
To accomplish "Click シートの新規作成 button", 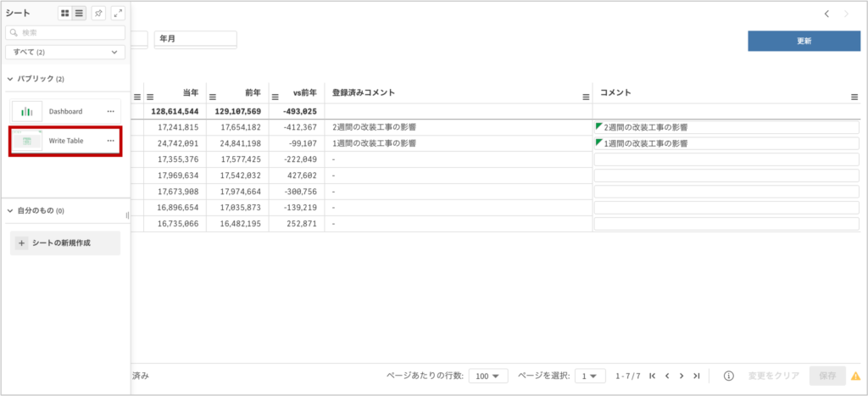I will coord(65,243).
